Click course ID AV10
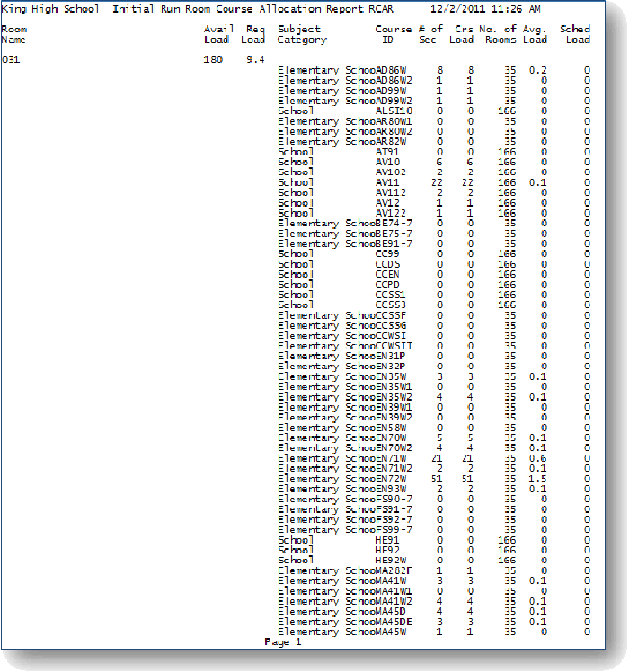Image resolution: width=629 pixels, height=672 pixels. pyautogui.click(x=387, y=163)
